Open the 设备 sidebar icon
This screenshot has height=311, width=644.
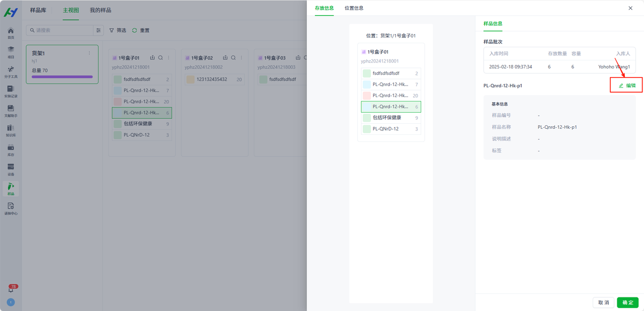11,170
